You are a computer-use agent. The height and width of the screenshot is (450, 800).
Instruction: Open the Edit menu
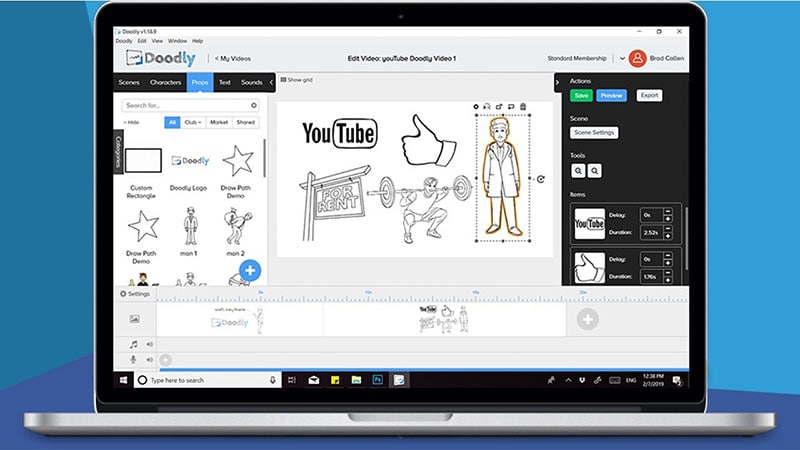point(142,41)
